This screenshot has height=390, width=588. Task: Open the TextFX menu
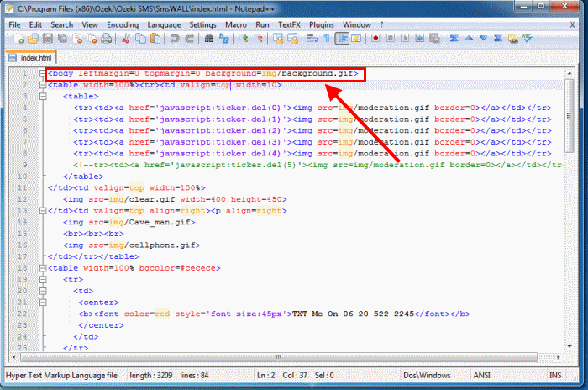coord(289,24)
